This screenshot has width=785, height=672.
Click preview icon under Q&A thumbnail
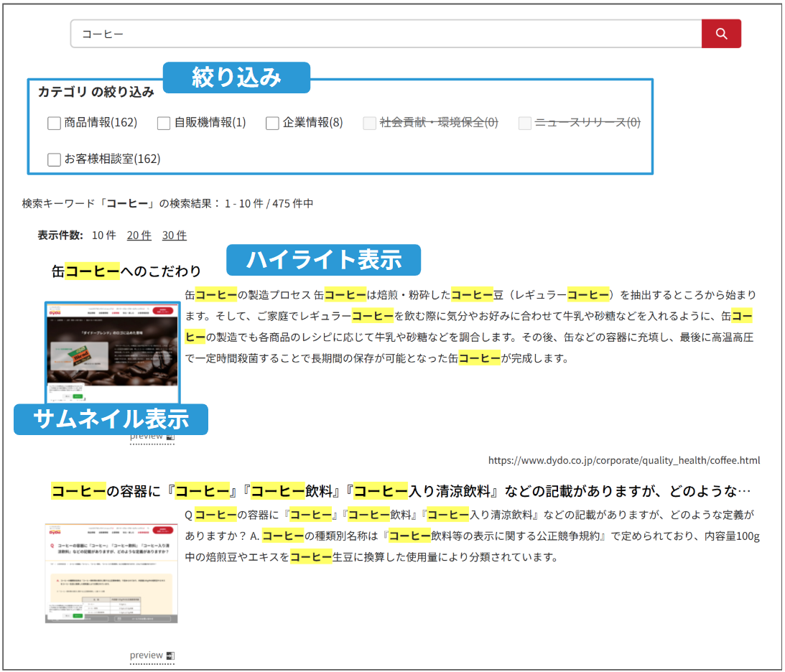(x=170, y=655)
